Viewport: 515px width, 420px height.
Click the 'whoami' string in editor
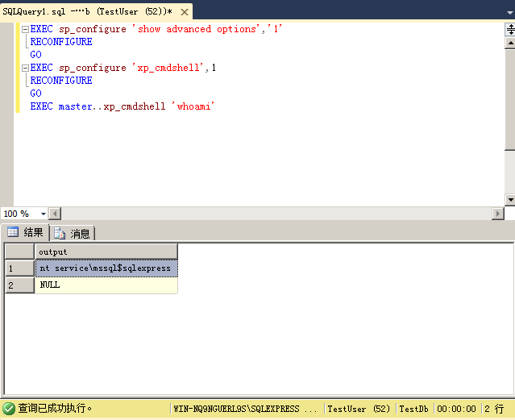click(x=193, y=106)
